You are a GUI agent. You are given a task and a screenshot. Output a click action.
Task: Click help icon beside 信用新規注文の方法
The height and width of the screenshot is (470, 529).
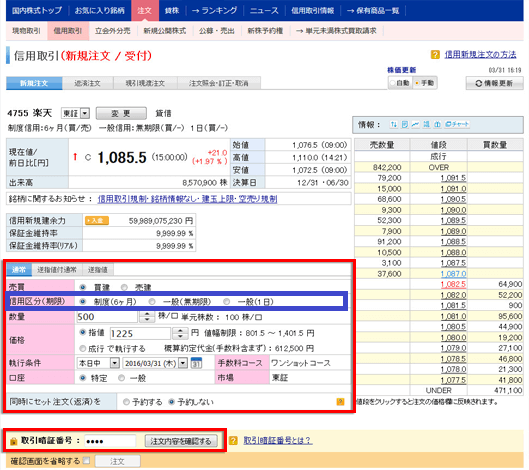click(x=435, y=54)
